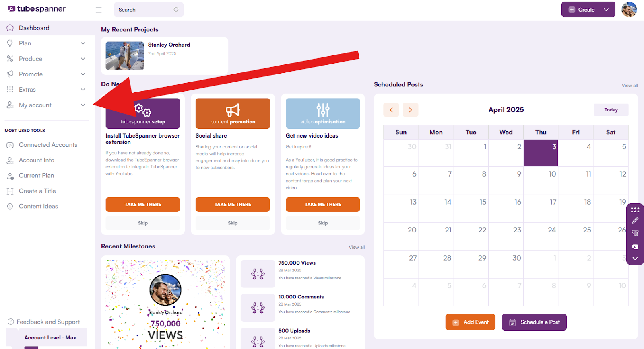
Task: Click Today button in calendar
Action: [x=611, y=110]
